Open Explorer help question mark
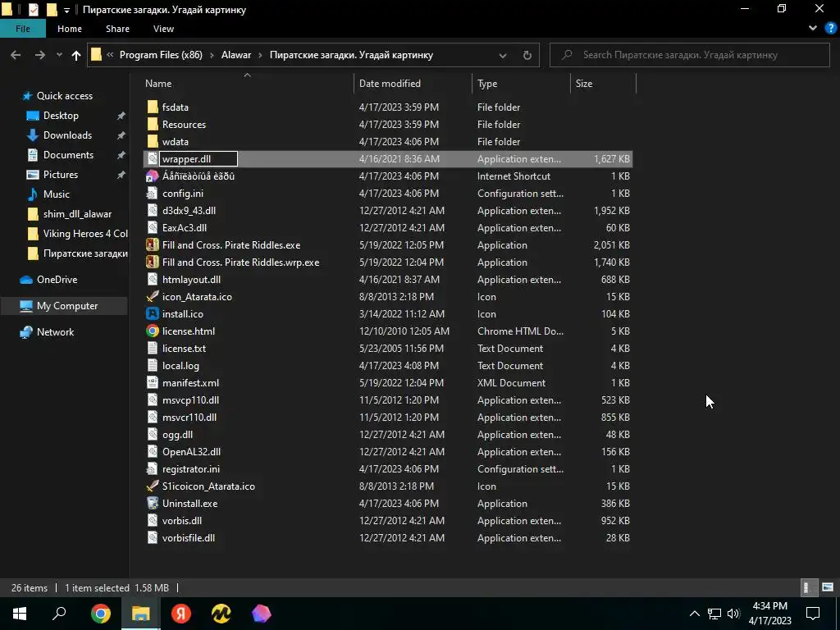Image resolution: width=840 pixels, height=630 pixels. click(x=830, y=29)
